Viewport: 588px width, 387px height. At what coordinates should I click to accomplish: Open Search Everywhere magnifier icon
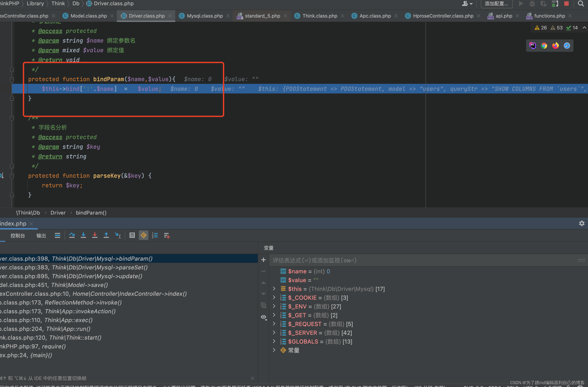coord(581,4)
